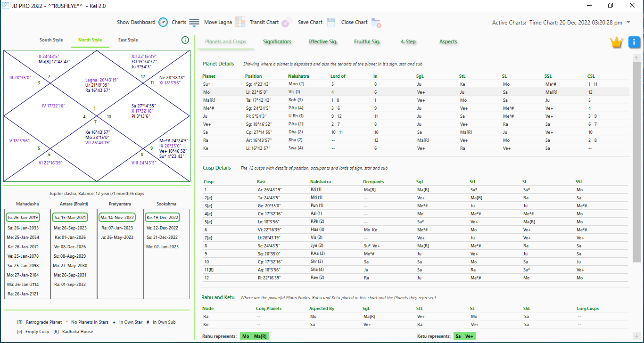
Task: Click the Save Chart label
Action: (x=310, y=22)
